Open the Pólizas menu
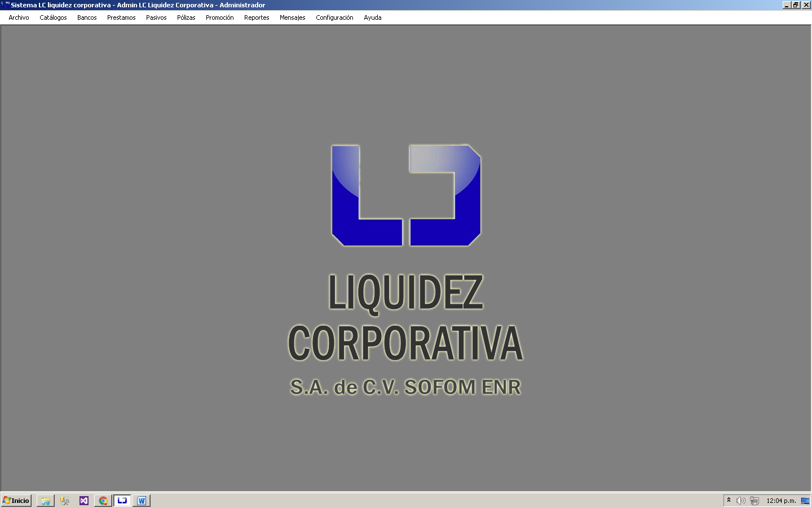The height and width of the screenshot is (508, 812). tap(186, 17)
